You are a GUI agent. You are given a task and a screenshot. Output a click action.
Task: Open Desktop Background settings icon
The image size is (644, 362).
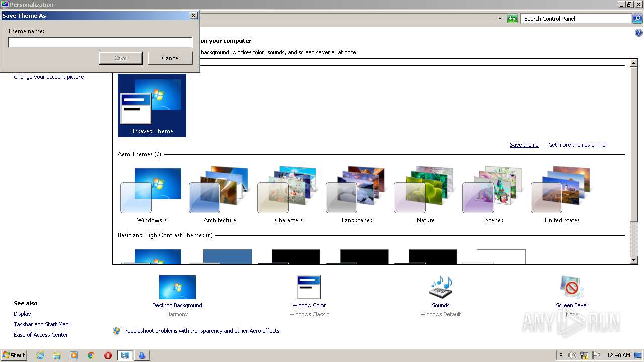(177, 287)
